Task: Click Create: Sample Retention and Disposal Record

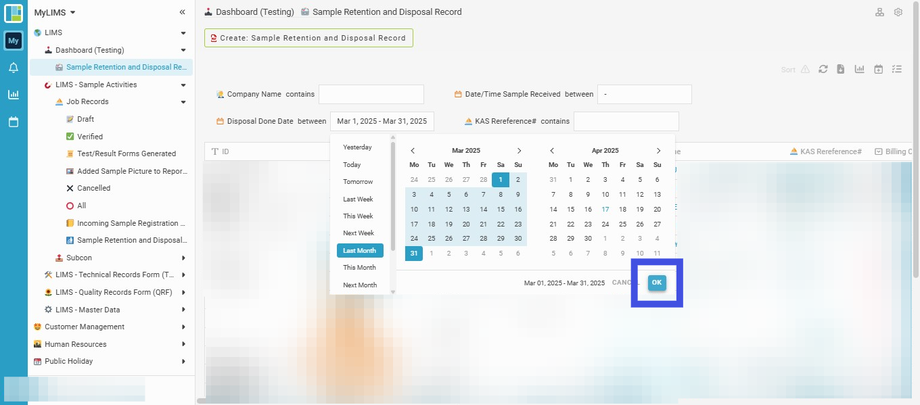Action: 309,38
